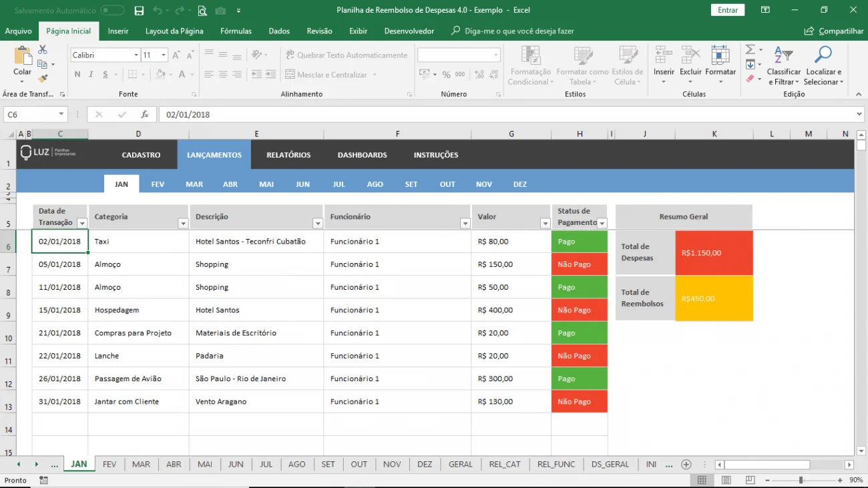The height and width of the screenshot is (488, 868).
Task: Click the AutoSum sigma icon
Action: click(x=750, y=50)
